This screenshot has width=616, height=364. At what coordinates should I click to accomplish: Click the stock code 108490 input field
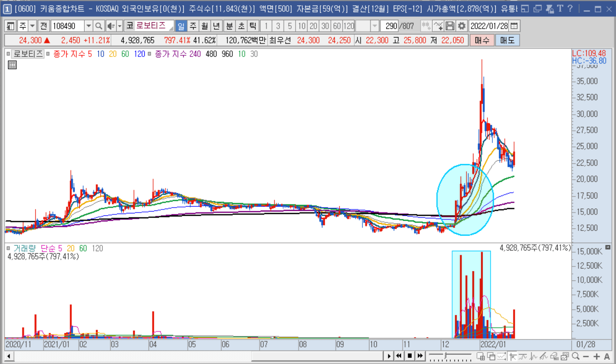coord(68,26)
